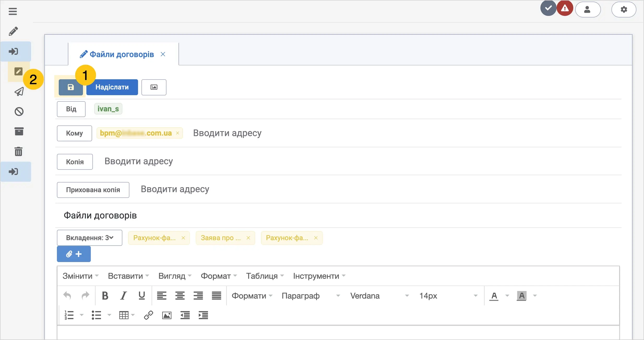Close the Файли договорів tab

point(163,54)
